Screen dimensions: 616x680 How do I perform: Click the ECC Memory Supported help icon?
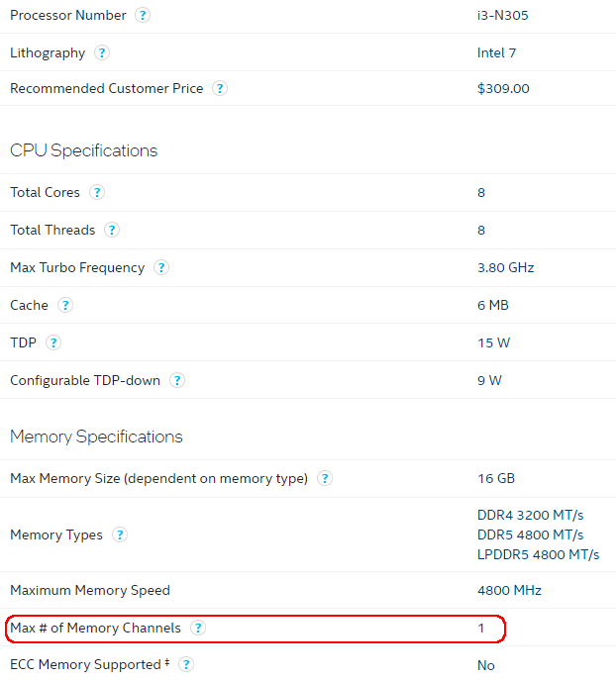(x=186, y=664)
